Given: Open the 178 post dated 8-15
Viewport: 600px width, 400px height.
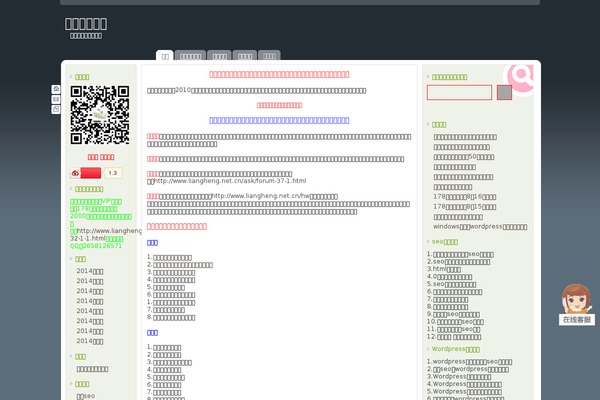Looking at the screenshot, I should point(465,207).
